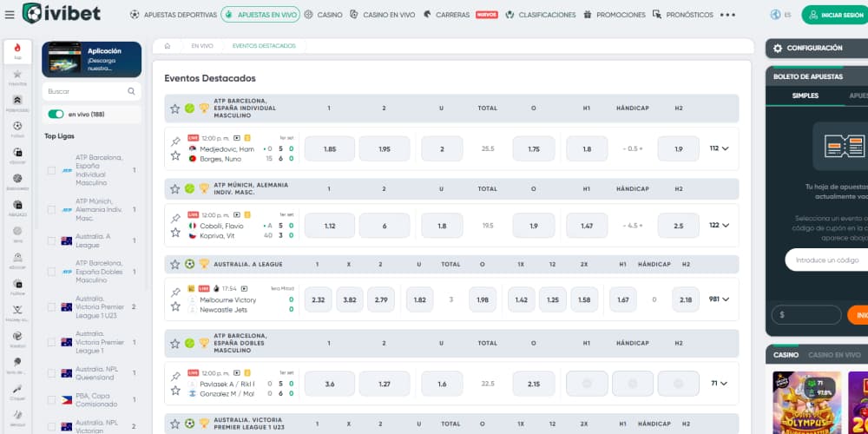
Task: Star the Cobolli vs Kopriva match
Action: click(175, 233)
